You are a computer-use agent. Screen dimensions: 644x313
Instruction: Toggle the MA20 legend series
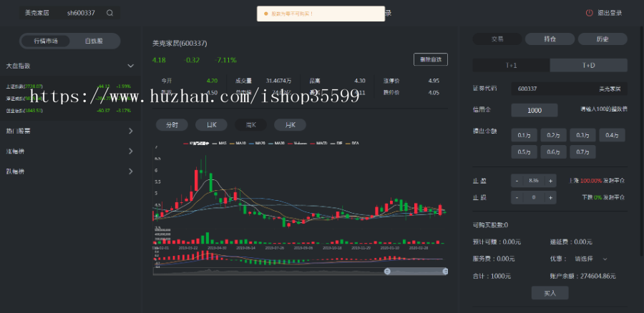(x=256, y=144)
